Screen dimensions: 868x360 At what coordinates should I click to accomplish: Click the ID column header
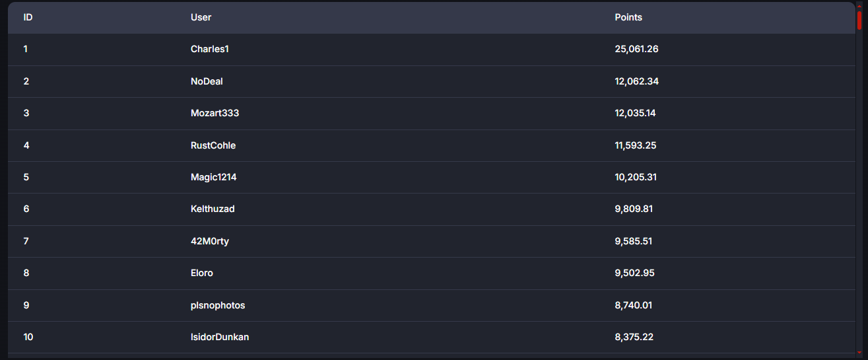(x=28, y=17)
